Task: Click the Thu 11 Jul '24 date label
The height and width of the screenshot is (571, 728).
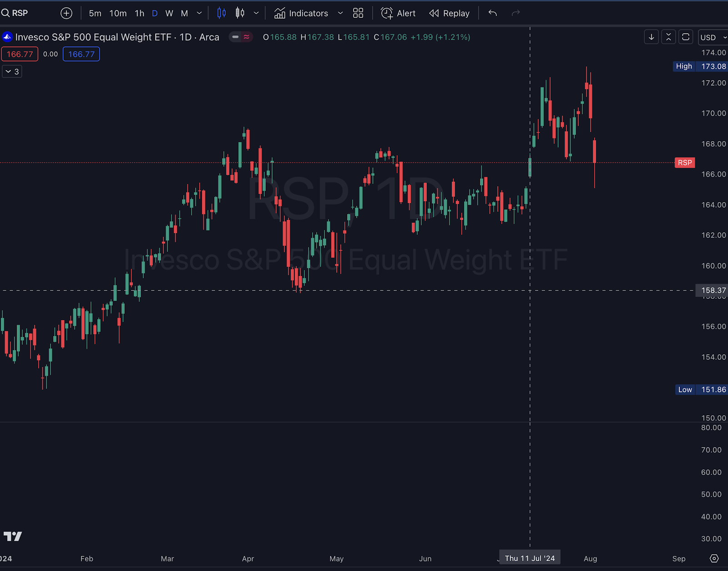Action: 530,558
